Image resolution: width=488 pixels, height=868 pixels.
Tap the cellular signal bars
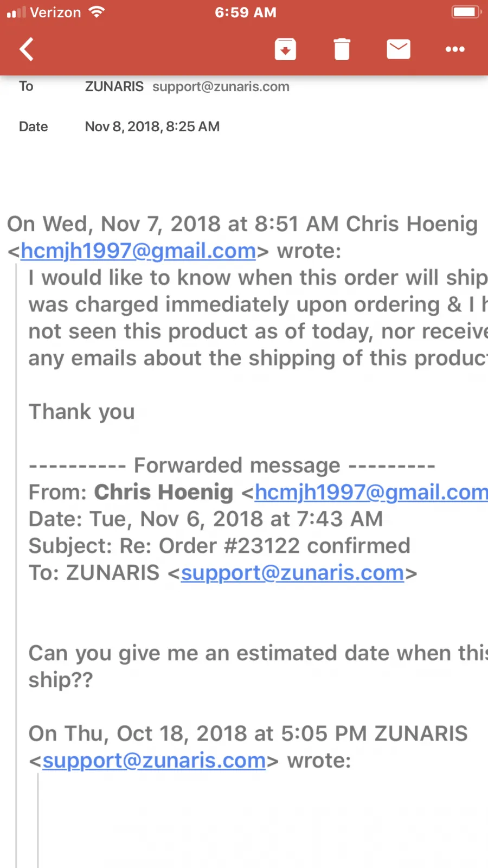tap(16, 12)
